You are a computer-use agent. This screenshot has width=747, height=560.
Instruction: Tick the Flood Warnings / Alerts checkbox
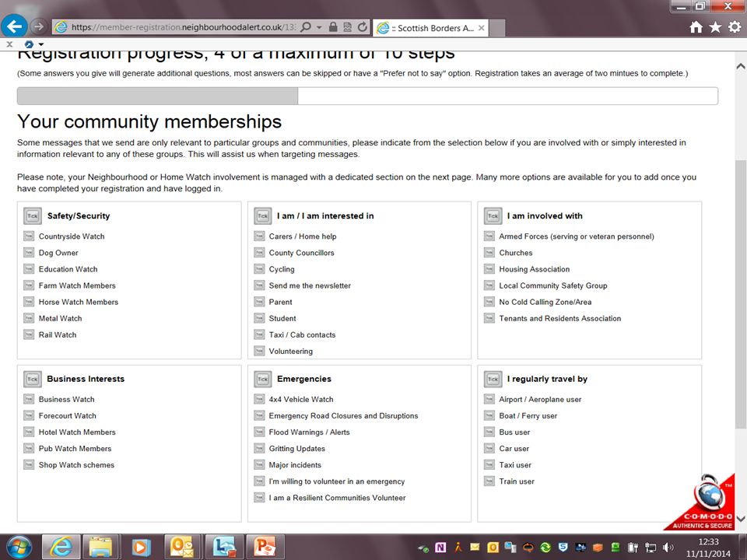pos(259,432)
